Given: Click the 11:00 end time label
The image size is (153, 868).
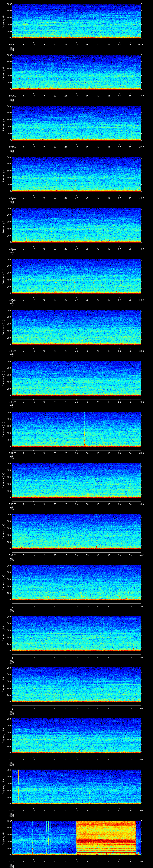Looking at the screenshot, I should point(141,606).
